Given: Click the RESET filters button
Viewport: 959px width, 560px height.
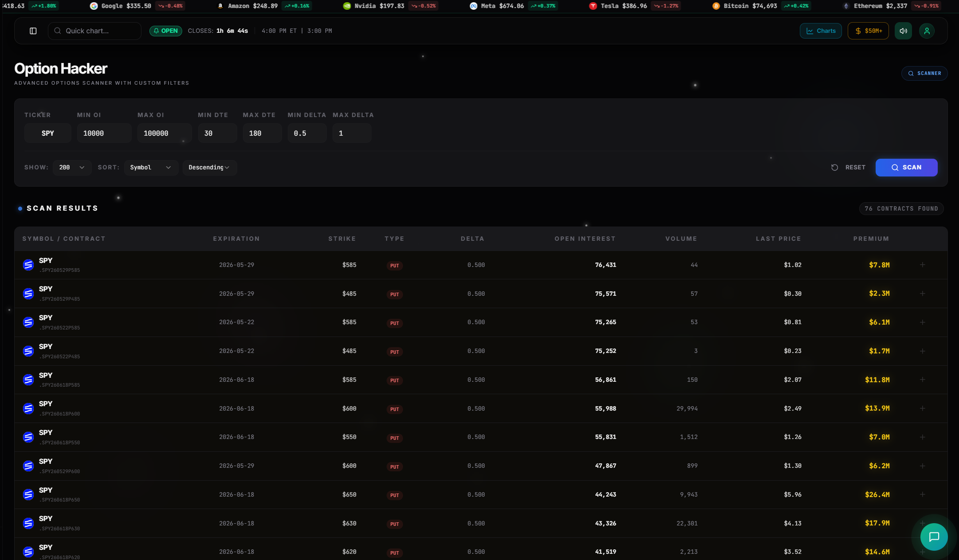Looking at the screenshot, I should point(848,168).
